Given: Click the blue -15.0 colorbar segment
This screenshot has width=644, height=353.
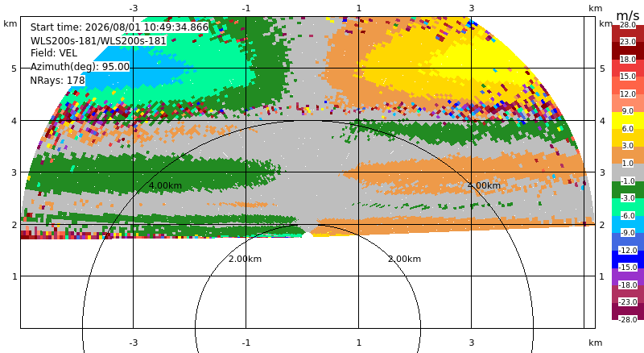Looking at the screenshot, I should (x=628, y=260).
